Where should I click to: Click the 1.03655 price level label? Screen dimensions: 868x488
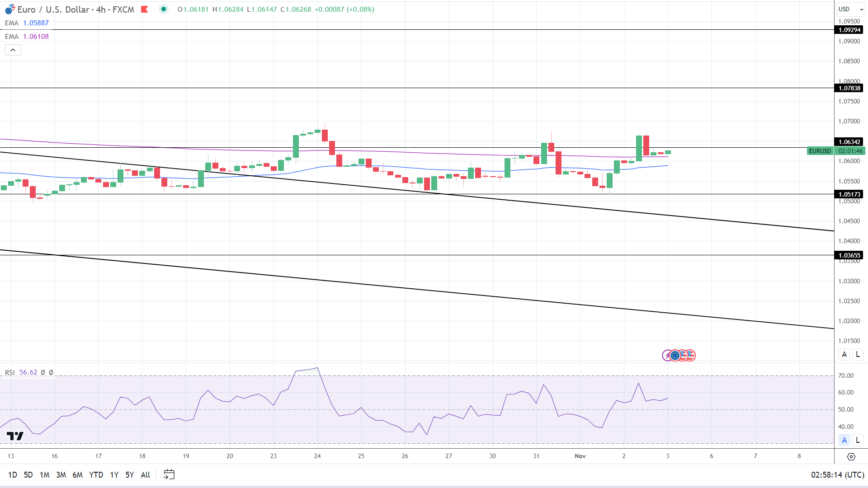pos(849,255)
